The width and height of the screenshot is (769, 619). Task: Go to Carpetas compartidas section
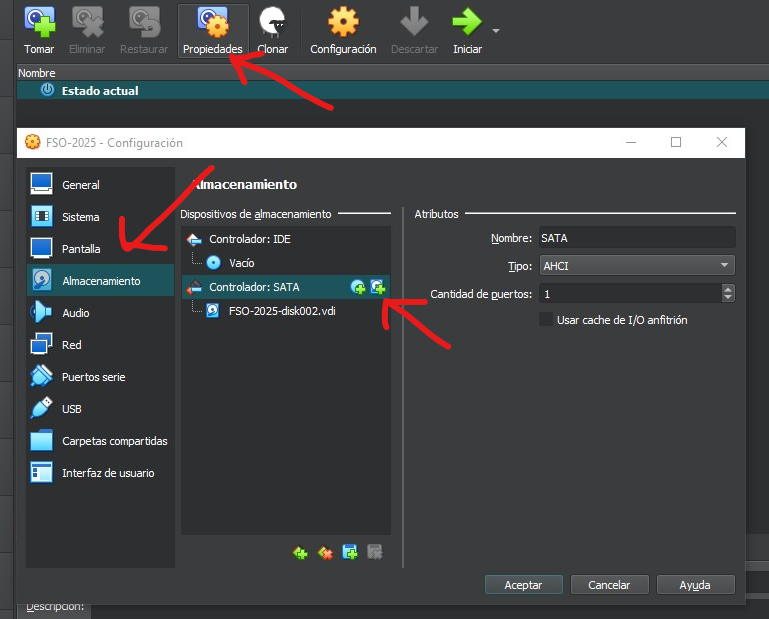[x=114, y=441]
